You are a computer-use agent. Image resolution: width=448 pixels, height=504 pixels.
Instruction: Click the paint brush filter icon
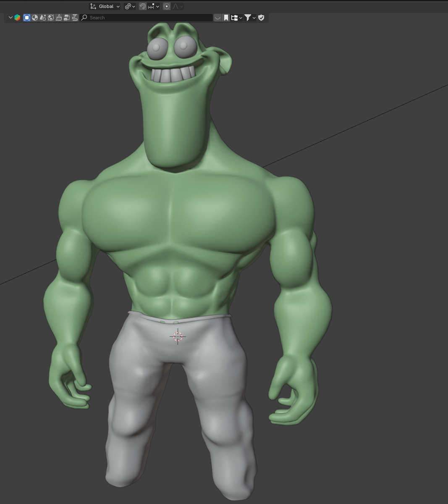click(x=59, y=18)
